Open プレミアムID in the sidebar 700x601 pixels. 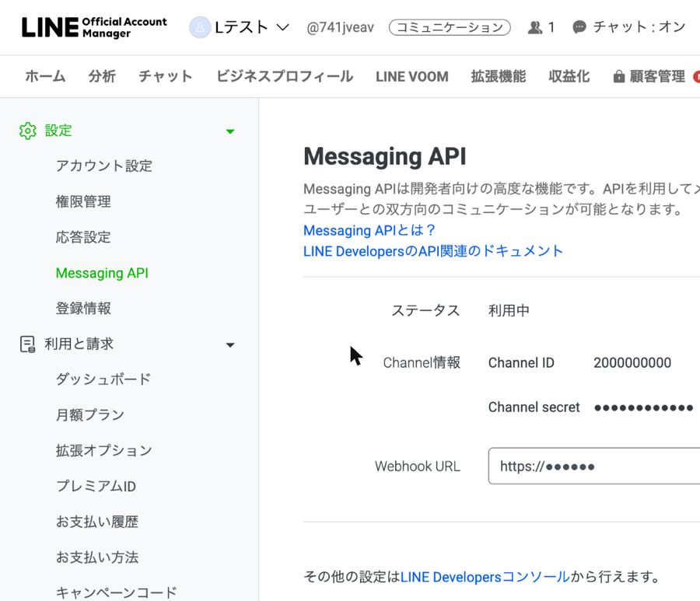click(x=96, y=487)
